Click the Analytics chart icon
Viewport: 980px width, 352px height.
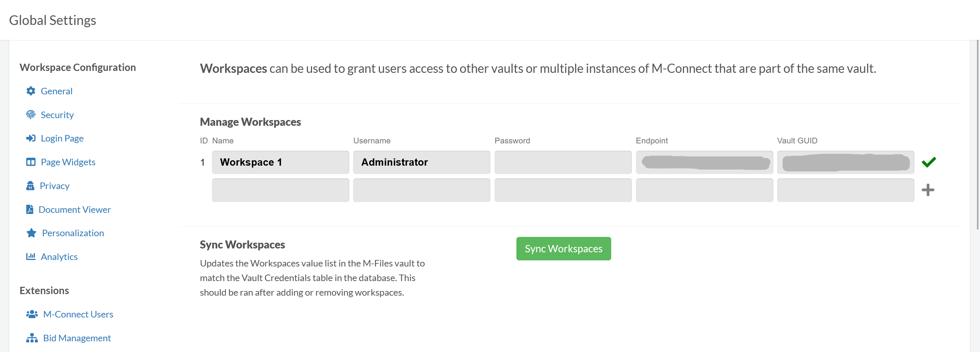(31, 257)
